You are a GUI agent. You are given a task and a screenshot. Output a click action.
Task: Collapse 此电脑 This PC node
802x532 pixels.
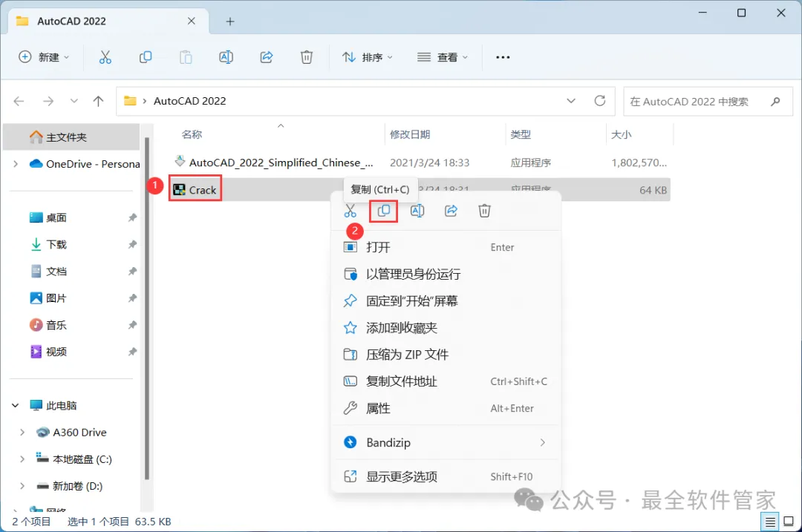tap(16, 406)
